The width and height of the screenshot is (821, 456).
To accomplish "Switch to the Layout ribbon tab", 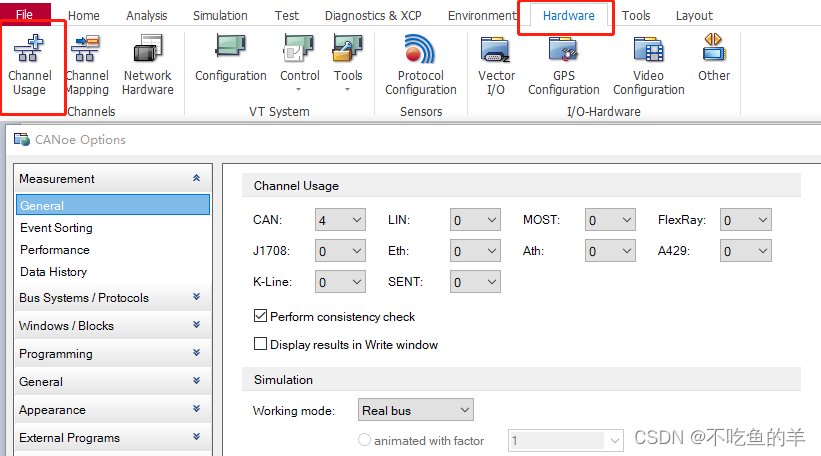I will [694, 16].
